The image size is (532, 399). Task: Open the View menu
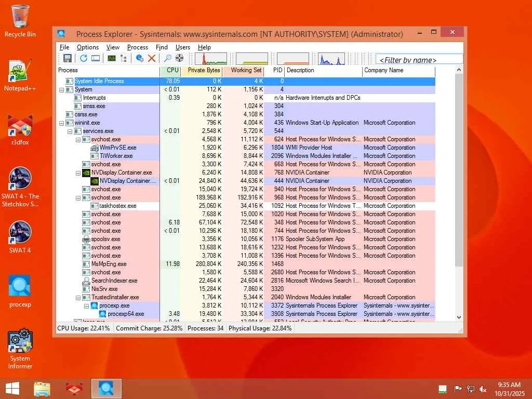pos(113,47)
